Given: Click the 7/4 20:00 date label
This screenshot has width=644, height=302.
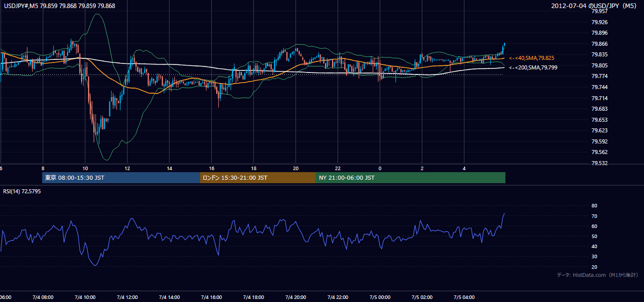Looking at the screenshot, I should click(x=296, y=297).
